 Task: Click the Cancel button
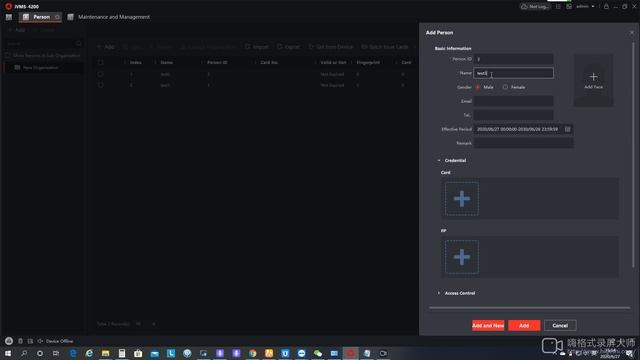click(560, 325)
